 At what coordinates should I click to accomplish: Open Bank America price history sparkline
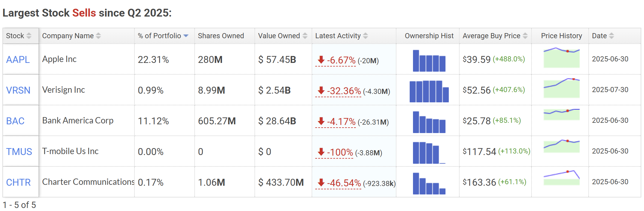tap(561, 115)
